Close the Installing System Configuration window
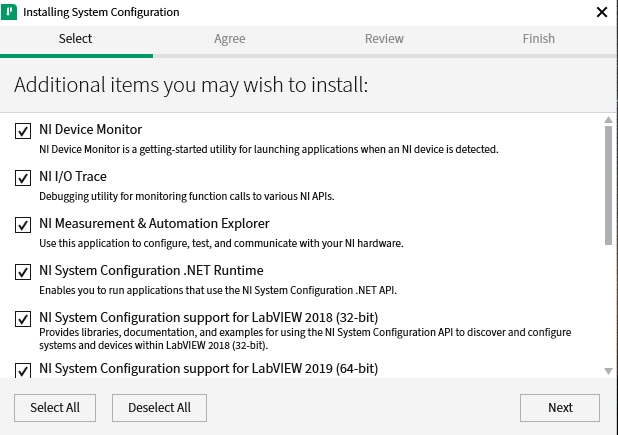 pos(601,13)
